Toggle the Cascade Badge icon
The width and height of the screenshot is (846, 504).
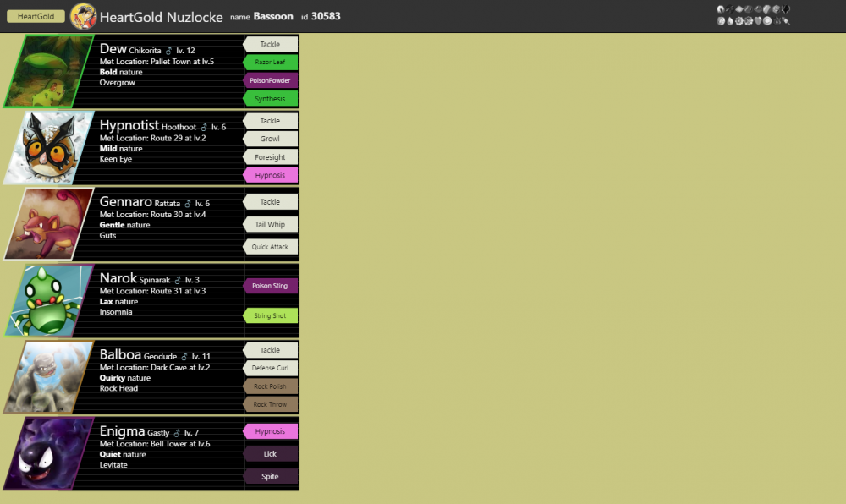pyautogui.click(x=730, y=19)
